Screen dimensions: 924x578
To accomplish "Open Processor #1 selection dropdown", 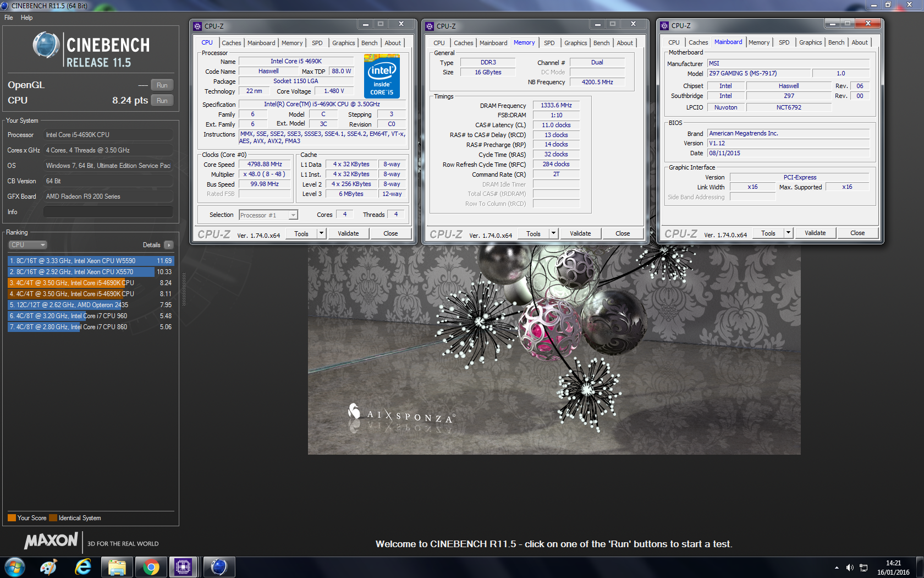I will (x=268, y=215).
